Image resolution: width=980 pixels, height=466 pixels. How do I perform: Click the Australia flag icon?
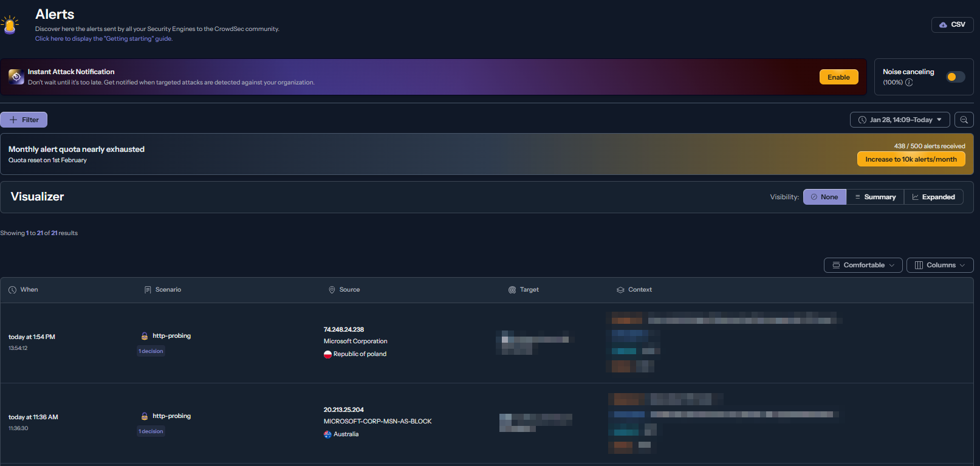(327, 434)
